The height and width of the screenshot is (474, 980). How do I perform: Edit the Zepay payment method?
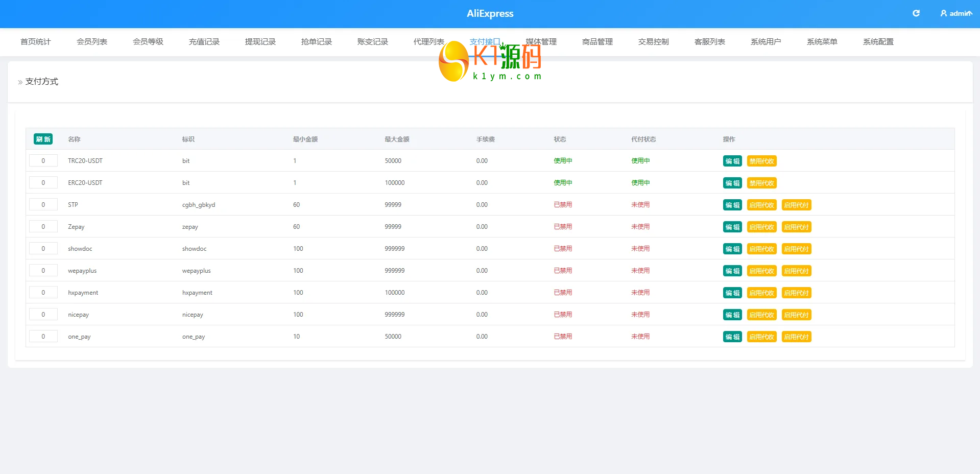tap(732, 227)
